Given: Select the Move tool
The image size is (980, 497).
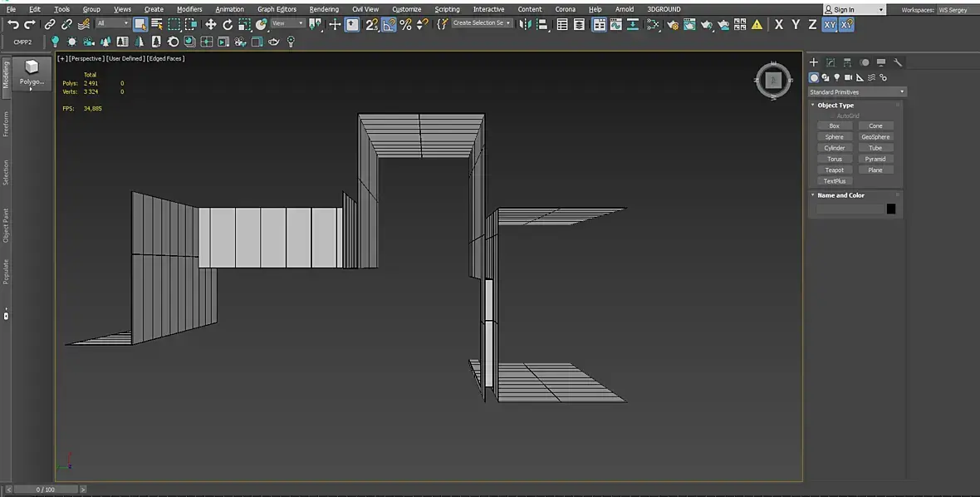Looking at the screenshot, I should tap(211, 25).
